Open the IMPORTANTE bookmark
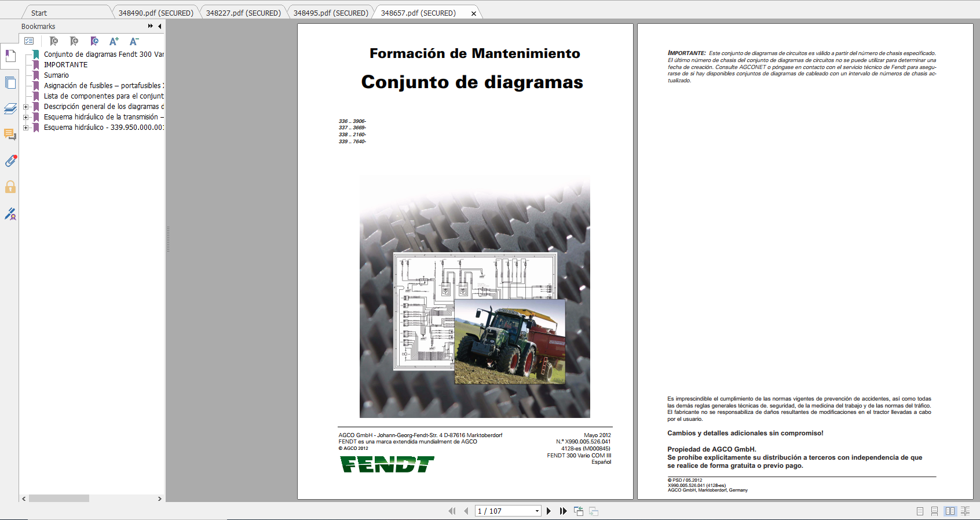Screen dimensions: 980x520 tap(65, 65)
